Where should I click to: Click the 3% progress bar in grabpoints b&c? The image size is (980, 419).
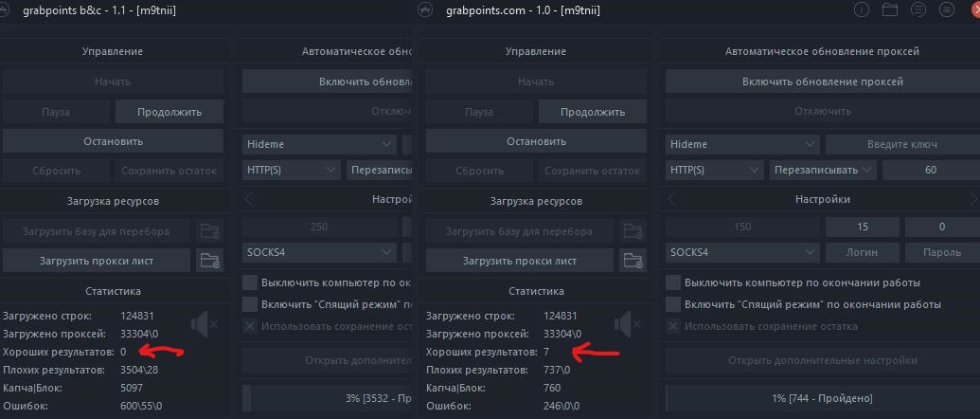(328, 398)
